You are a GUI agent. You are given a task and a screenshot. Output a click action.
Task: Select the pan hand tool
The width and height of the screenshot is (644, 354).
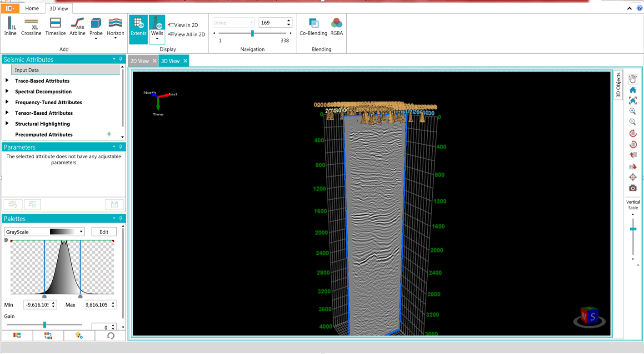coord(633,79)
